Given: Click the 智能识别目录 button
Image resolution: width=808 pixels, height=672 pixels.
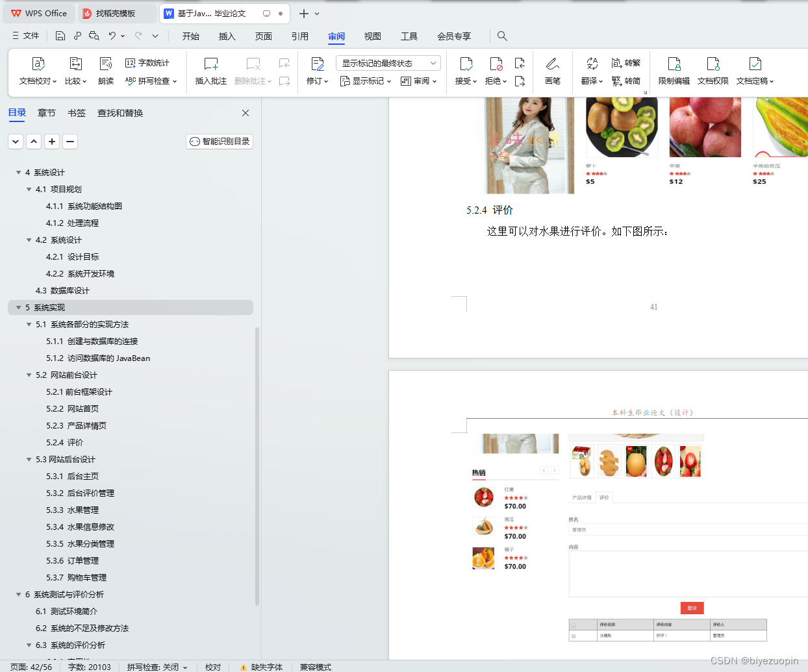Looking at the screenshot, I should 219,141.
